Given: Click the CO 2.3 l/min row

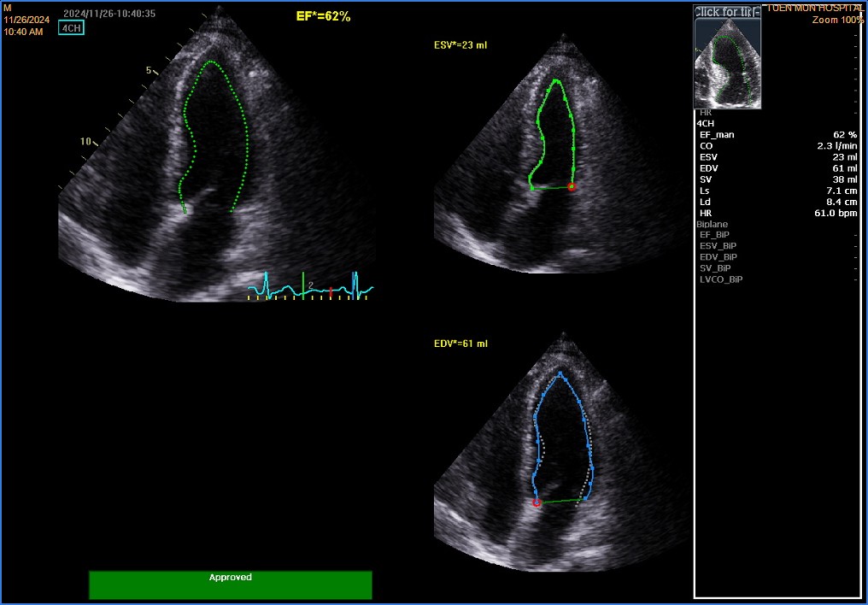Looking at the screenshot, I should [x=777, y=146].
